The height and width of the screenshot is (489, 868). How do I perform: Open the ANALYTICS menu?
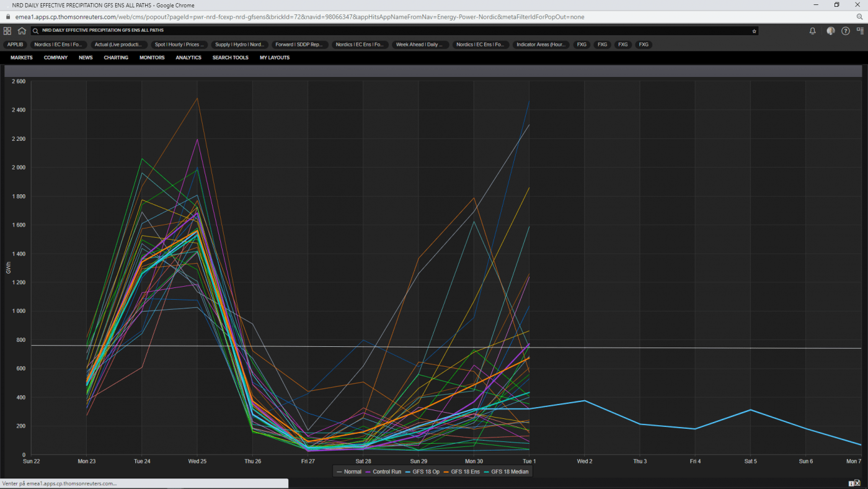tap(188, 58)
